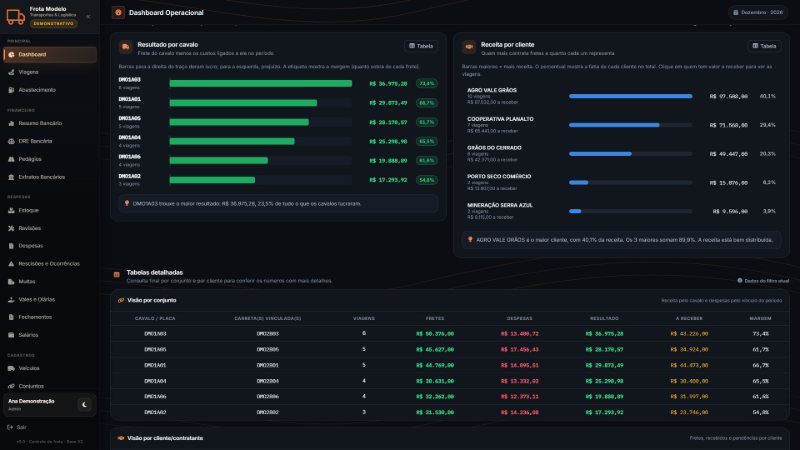Click the Resultado por cavalo card icon
This screenshot has width=800, height=450.
[126, 47]
